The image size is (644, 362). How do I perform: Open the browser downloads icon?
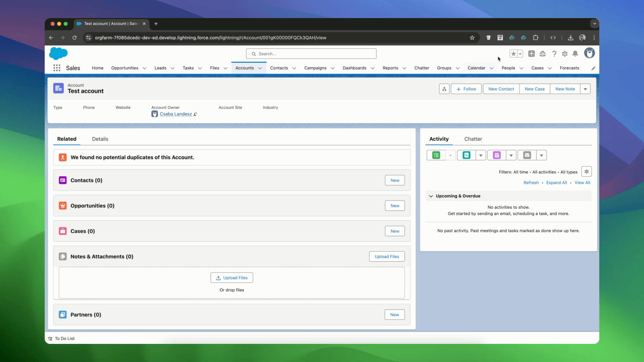tap(571, 38)
